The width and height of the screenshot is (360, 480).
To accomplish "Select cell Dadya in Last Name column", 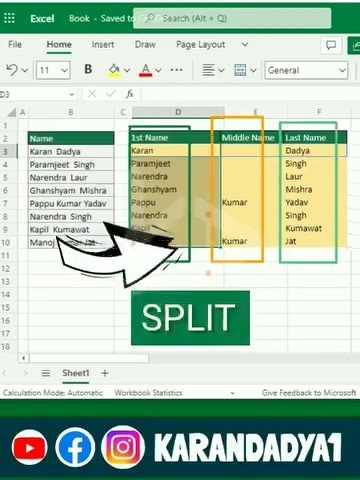I will [x=315, y=151].
